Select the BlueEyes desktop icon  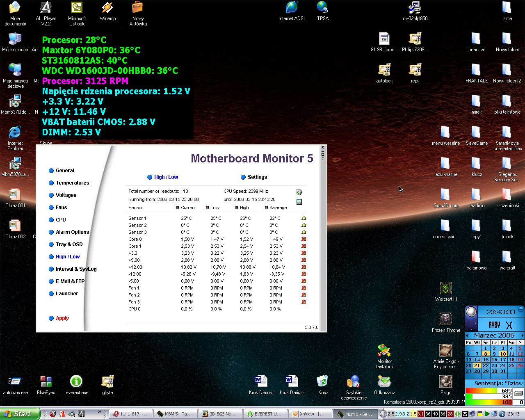point(46,382)
